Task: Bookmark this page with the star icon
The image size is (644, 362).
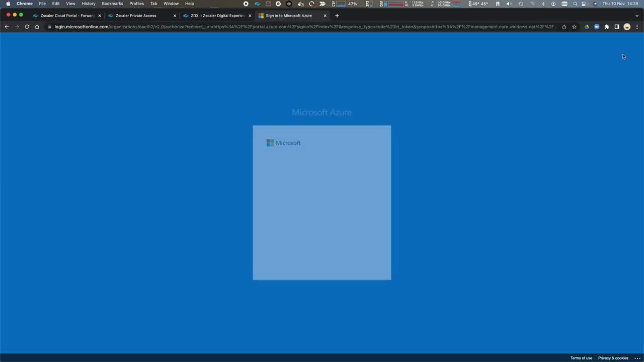Action: 574,27
